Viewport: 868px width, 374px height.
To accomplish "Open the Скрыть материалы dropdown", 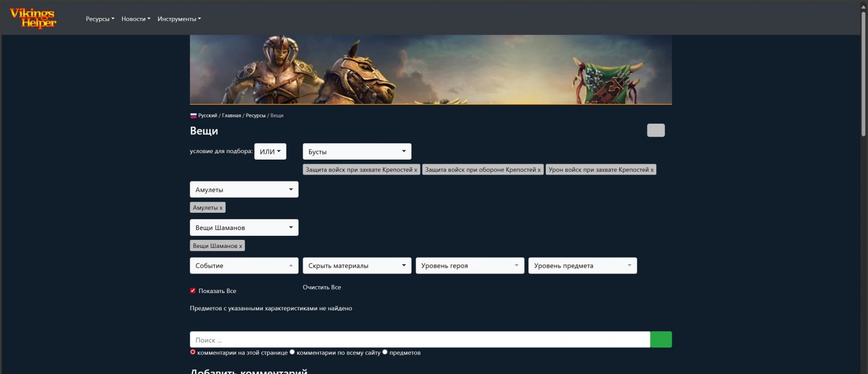I will pos(357,265).
